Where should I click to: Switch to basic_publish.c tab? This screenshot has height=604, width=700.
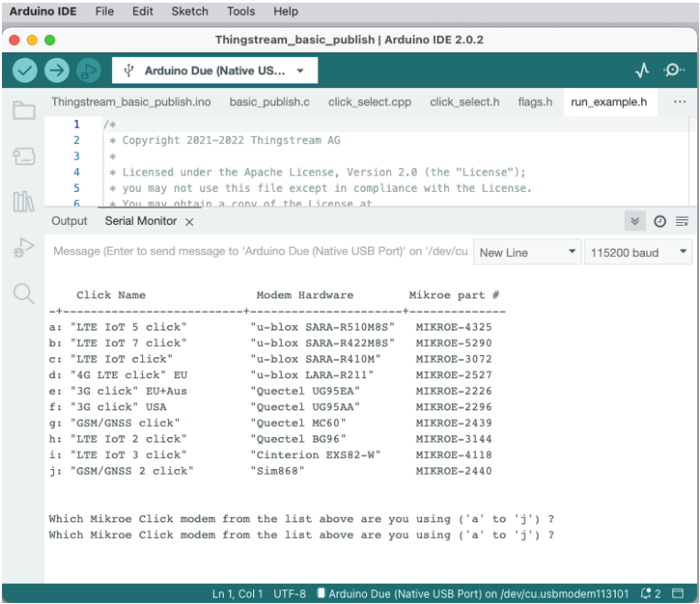[269, 102]
